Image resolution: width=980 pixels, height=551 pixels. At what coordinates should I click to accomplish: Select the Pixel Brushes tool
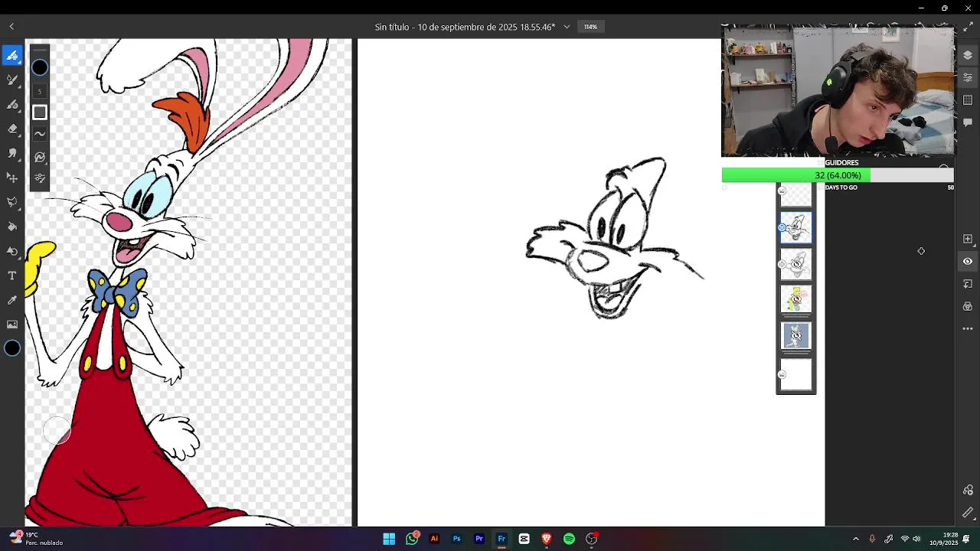(11, 55)
